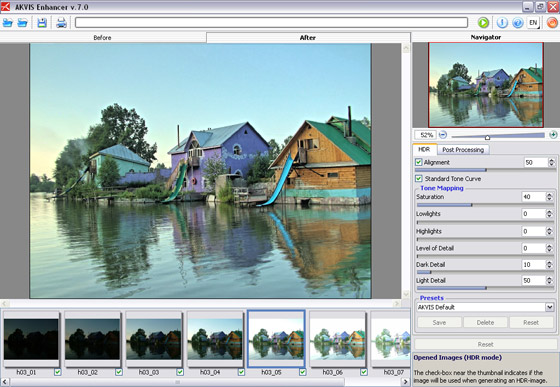Adjust the Highlights value stepper arrows
Image resolution: width=560 pixels, height=387 pixels.
(x=549, y=231)
